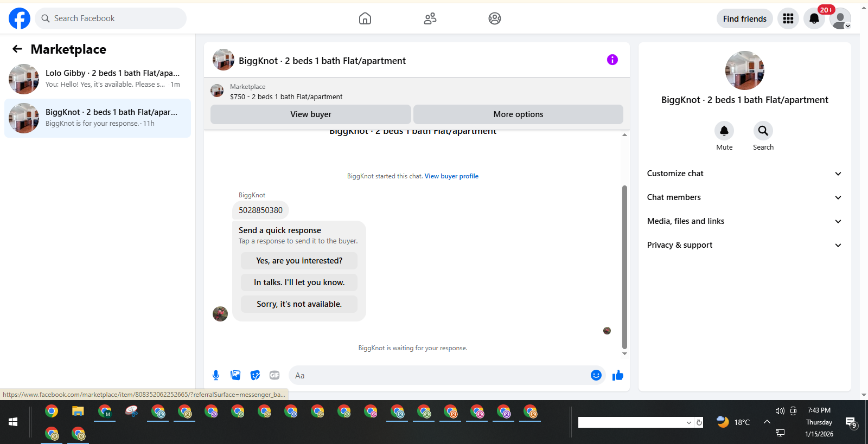The width and height of the screenshot is (868, 444).
Task: Expand Media, files and links section
Action: click(745, 221)
